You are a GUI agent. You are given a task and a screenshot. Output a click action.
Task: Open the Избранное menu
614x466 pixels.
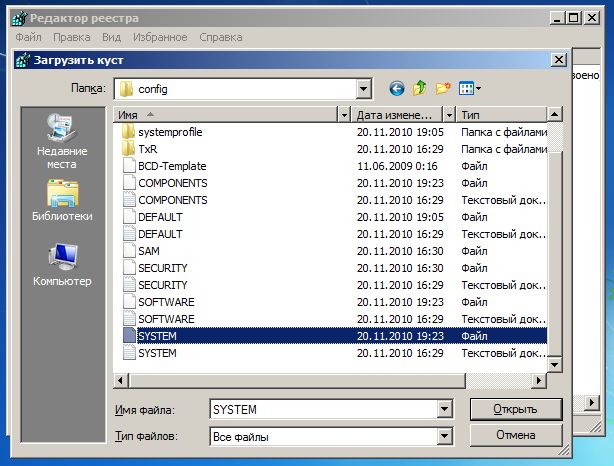click(x=161, y=37)
